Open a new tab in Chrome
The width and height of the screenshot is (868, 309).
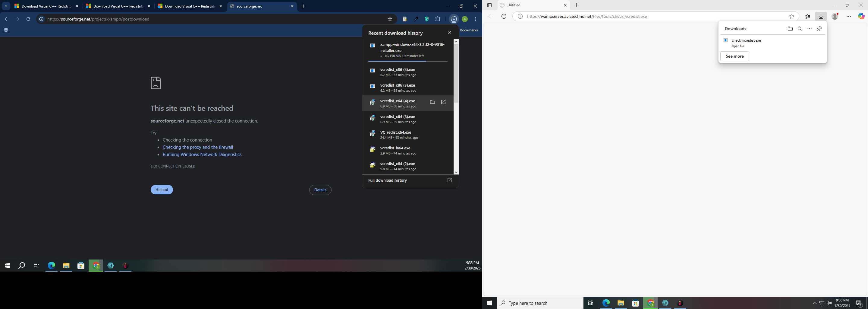click(303, 6)
